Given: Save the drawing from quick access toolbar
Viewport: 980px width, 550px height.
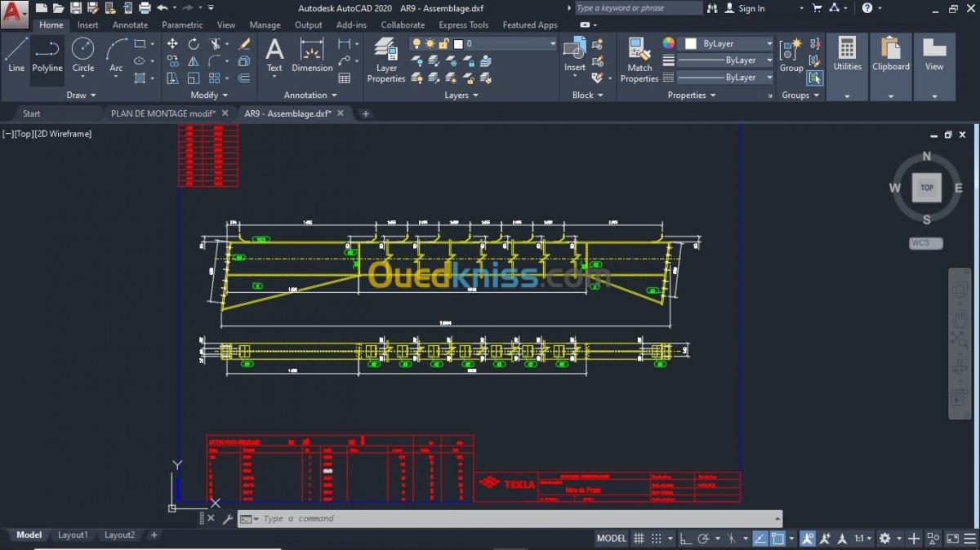Looking at the screenshot, I should tap(75, 8).
